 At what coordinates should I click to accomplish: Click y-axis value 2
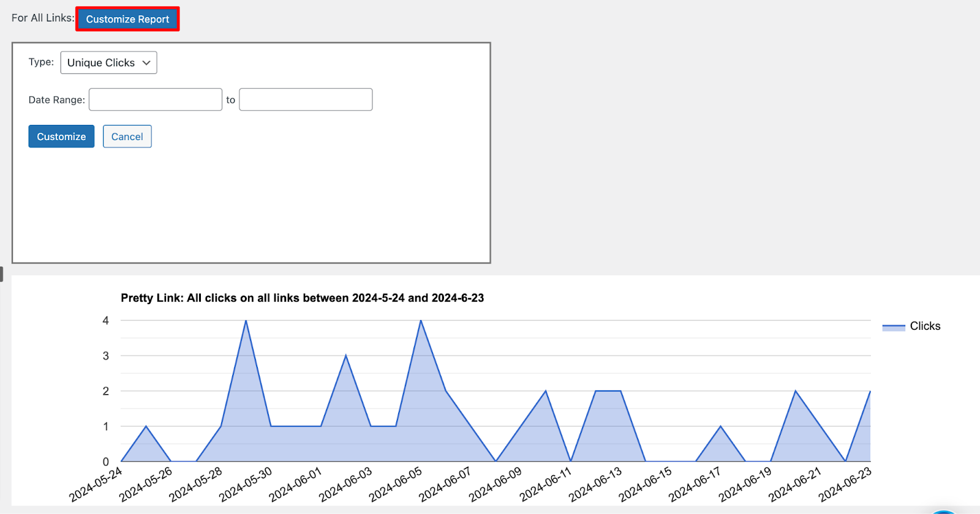coord(106,391)
